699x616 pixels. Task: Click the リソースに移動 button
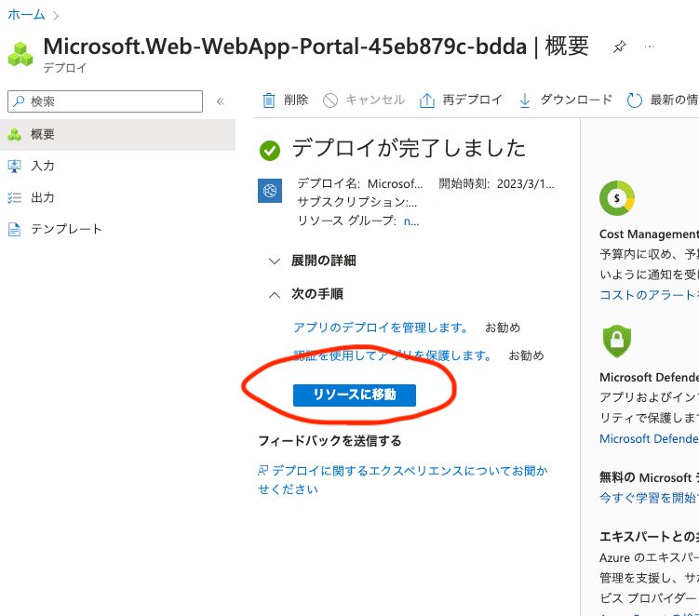point(355,395)
